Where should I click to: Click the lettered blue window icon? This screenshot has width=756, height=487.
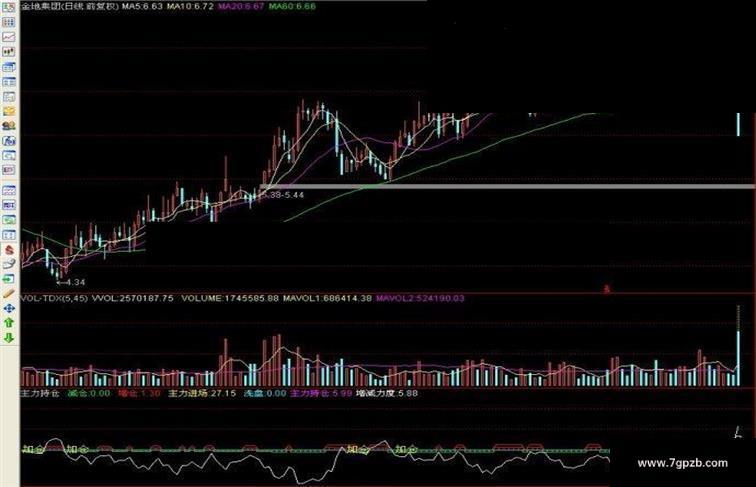click(9, 205)
